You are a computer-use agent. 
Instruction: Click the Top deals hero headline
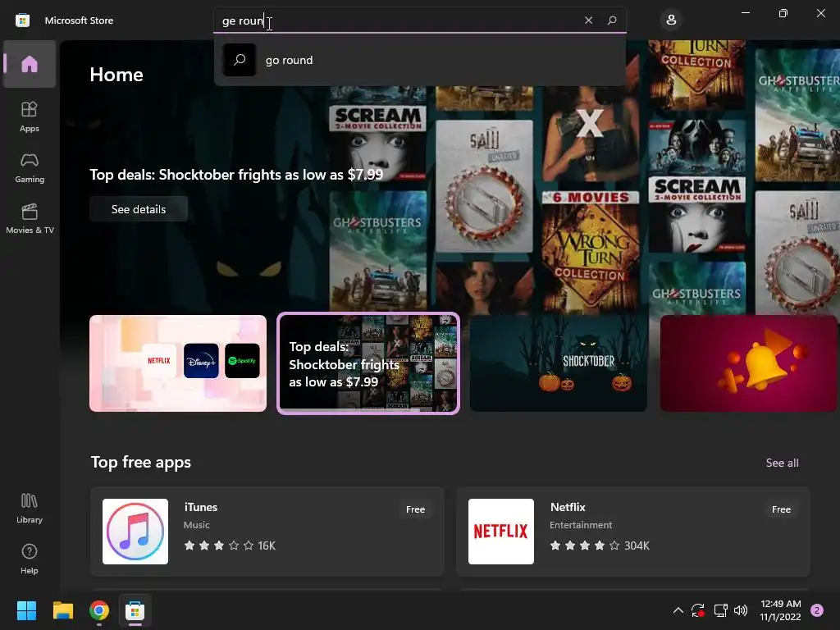point(236,175)
